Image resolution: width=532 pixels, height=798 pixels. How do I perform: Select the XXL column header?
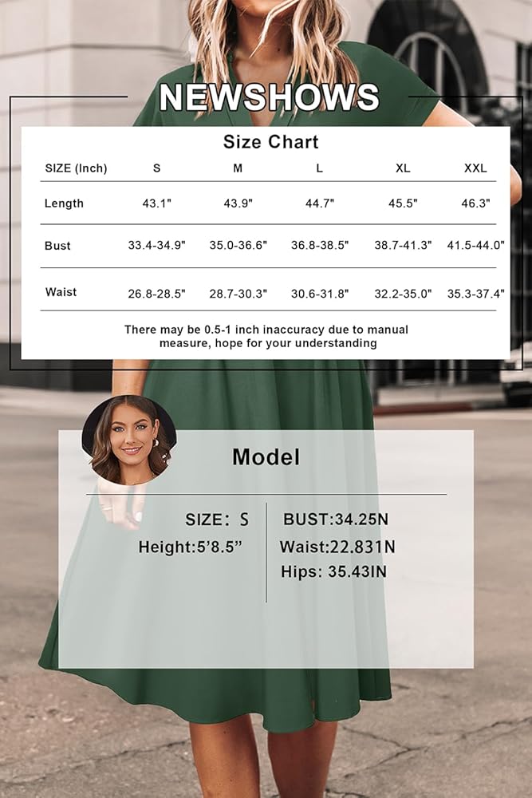click(475, 168)
